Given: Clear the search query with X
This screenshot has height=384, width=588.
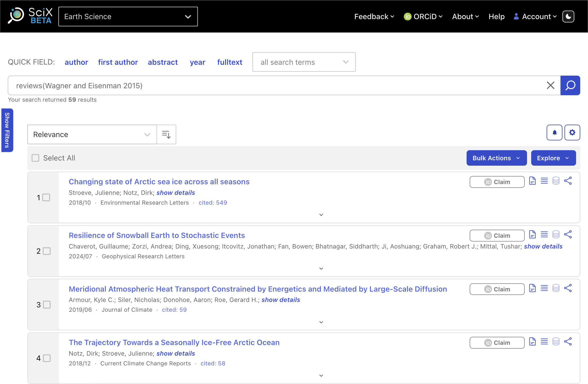Looking at the screenshot, I should click(551, 85).
